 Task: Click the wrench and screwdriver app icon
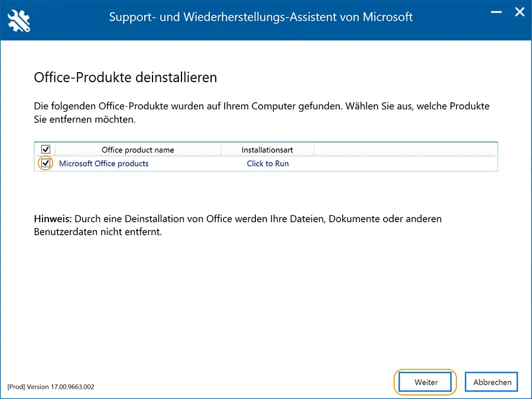pyautogui.click(x=19, y=21)
